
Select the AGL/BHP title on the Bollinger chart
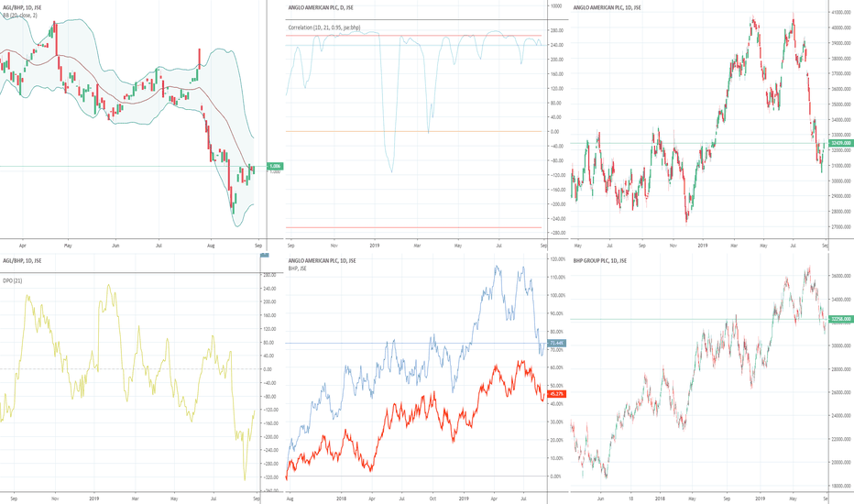(22, 7)
